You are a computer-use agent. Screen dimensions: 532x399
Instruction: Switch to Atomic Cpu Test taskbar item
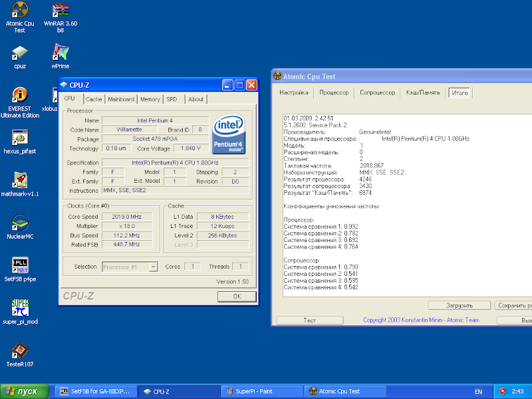(345, 391)
